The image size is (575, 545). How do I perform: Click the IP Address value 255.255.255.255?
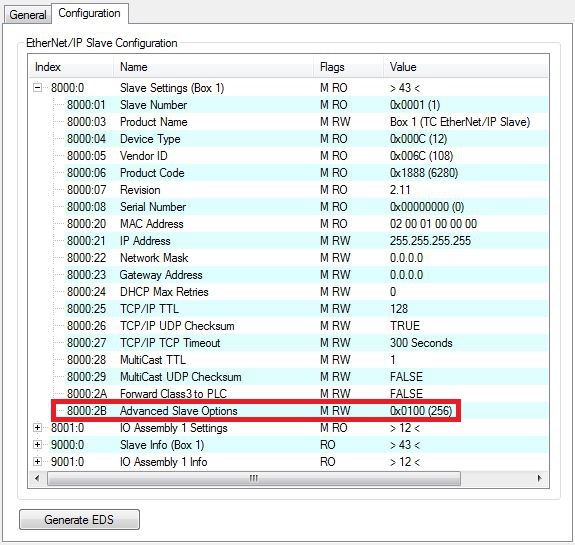[x=430, y=241]
